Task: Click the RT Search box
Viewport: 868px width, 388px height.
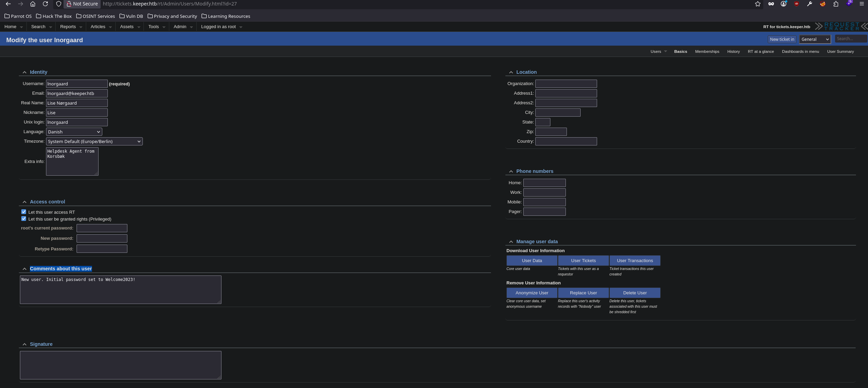Action: pyautogui.click(x=851, y=39)
